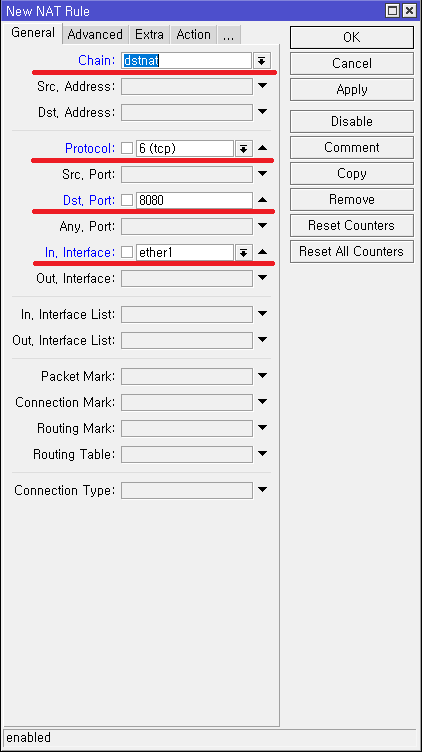Image resolution: width=422 pixels, height=752 pixels.
Task: Expand the Src. Port field
Action: (262, 174)
